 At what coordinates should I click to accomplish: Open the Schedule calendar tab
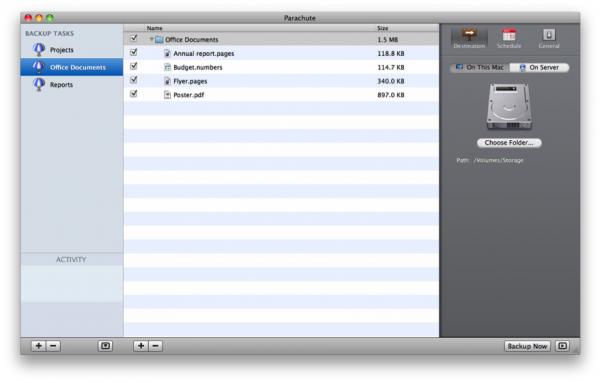click(x=509, y=38)
